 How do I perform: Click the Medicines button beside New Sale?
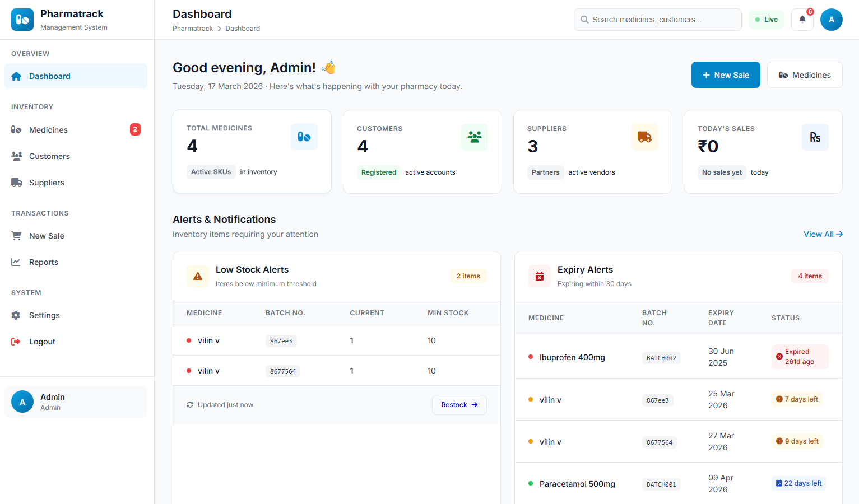804,75
